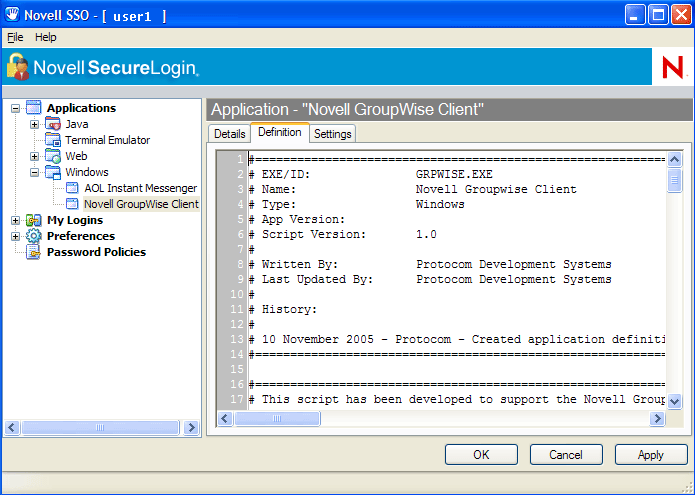
Task: Select Password Policies in the tree
Action: pos(96,252)
